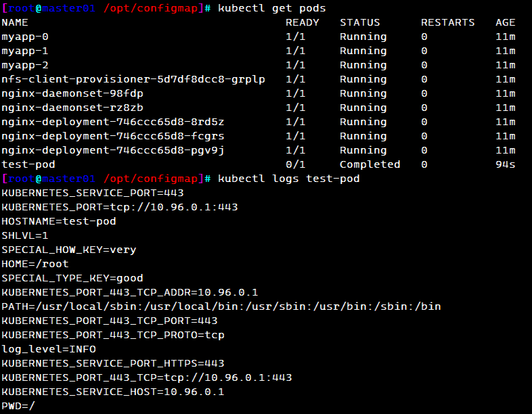532x414 pixels.
Task: Click restarts 0 in myapp-2 row
Action: tap(424, 65)
